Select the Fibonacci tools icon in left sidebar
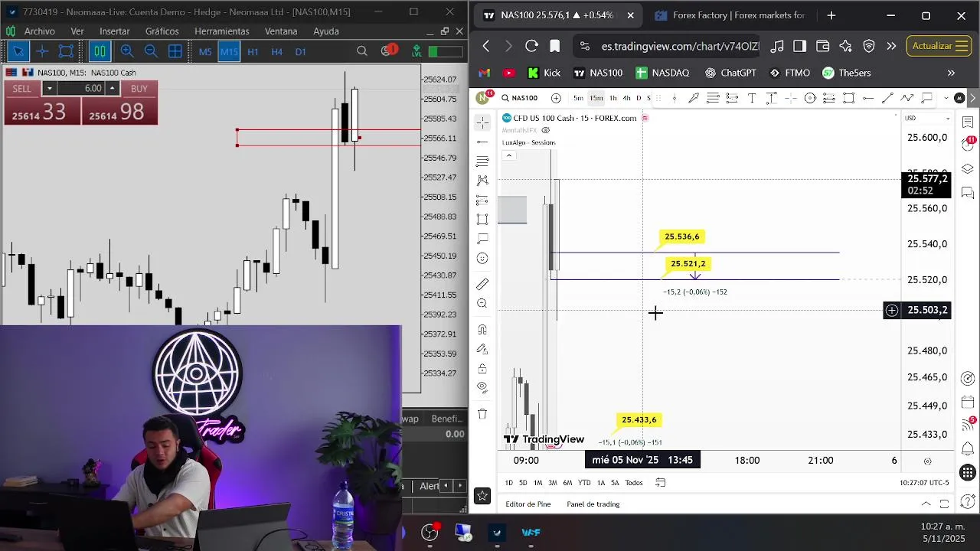The height and width of the screenshot is (551, 980). tap(482, 161)
